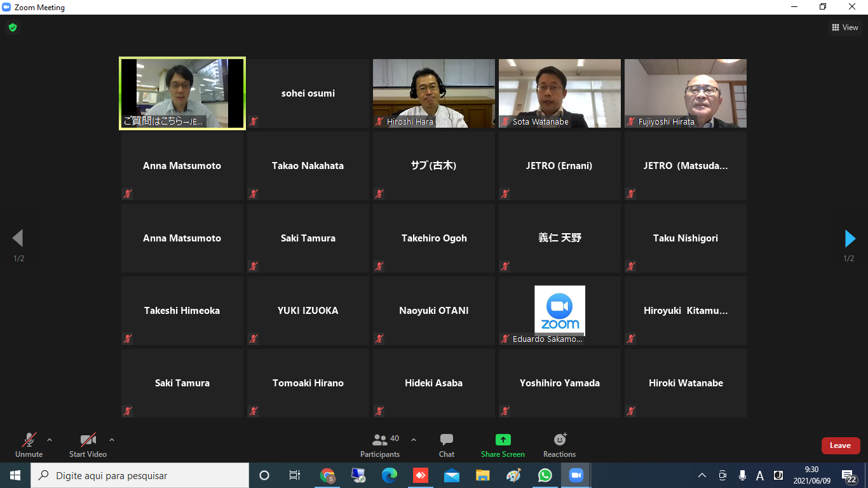Expand audio options arrow beside Unmute
868x488 pixels.
tap(50, 440)
